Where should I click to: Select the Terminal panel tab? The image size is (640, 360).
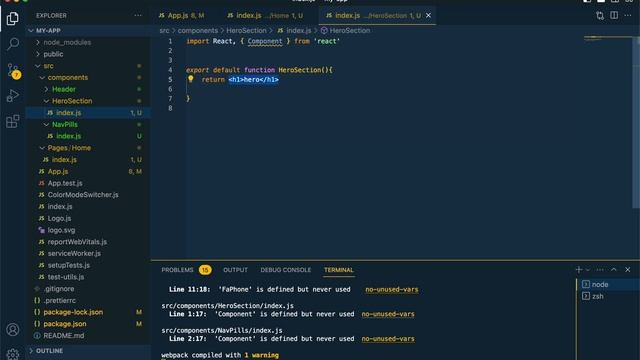pos(338,270)
